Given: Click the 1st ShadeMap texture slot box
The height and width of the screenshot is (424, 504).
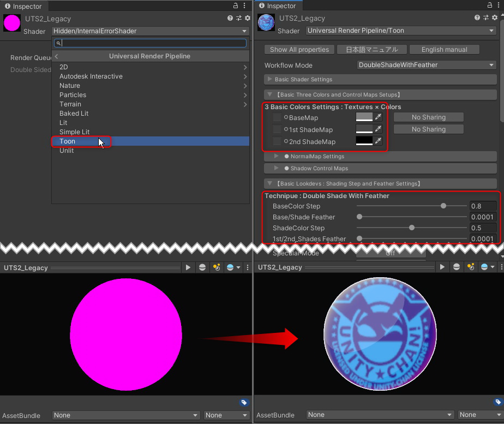Looking at the screenshot, I should point(277,130).
